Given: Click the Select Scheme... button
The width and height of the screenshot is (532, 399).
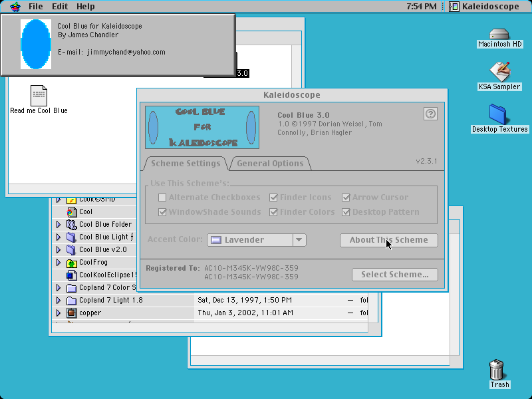Looking at the screenshot, I should tap(395, 275).
